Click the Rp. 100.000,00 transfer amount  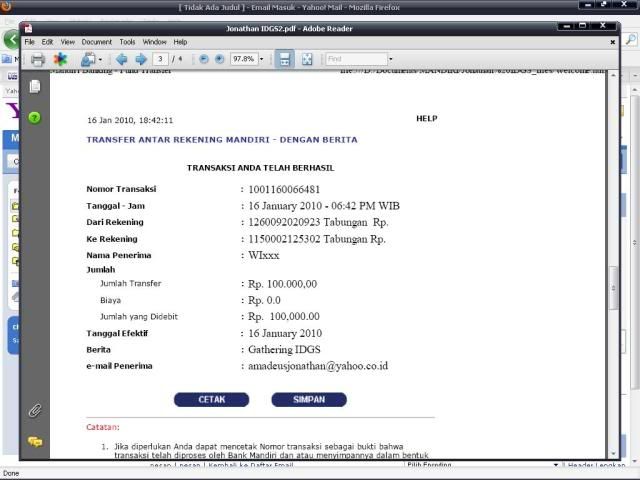[282, 284]
